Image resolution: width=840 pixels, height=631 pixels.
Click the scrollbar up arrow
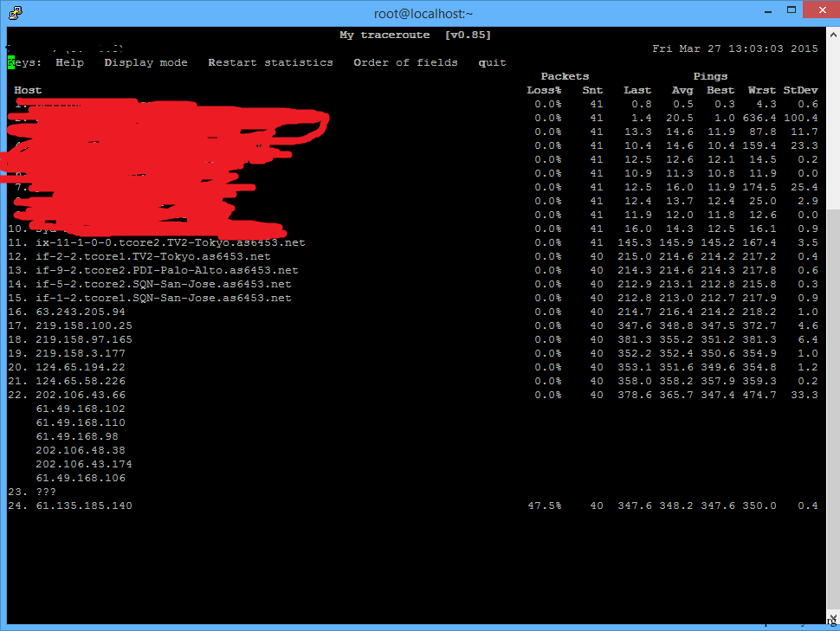coord(833,35)
